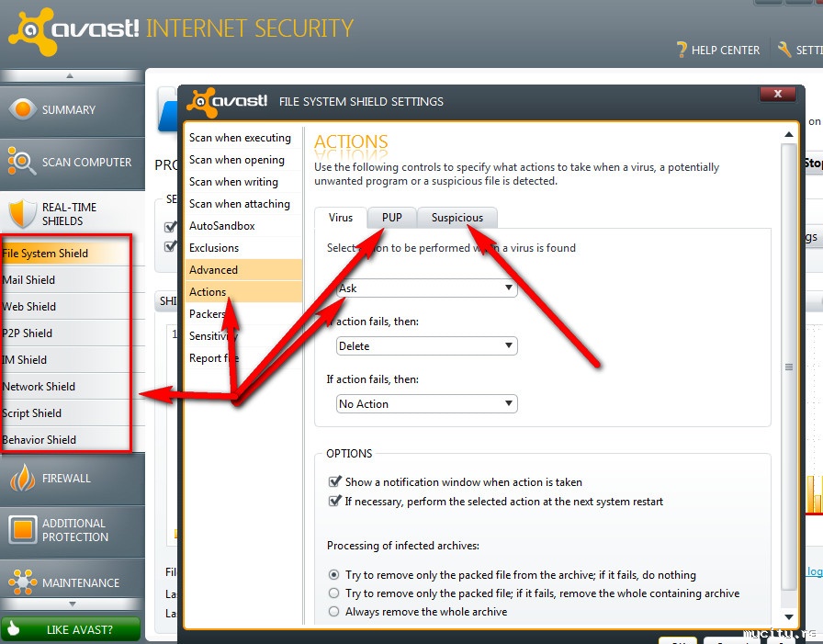This screenshot has width=823, height=644.
Task: Open Scan when writing settings
Action: tap(243, 182)
